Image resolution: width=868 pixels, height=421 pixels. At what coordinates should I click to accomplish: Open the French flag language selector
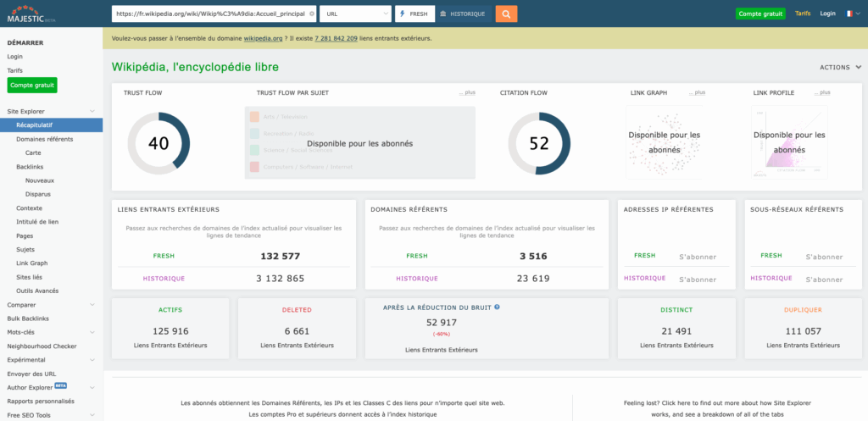[850, 14]
